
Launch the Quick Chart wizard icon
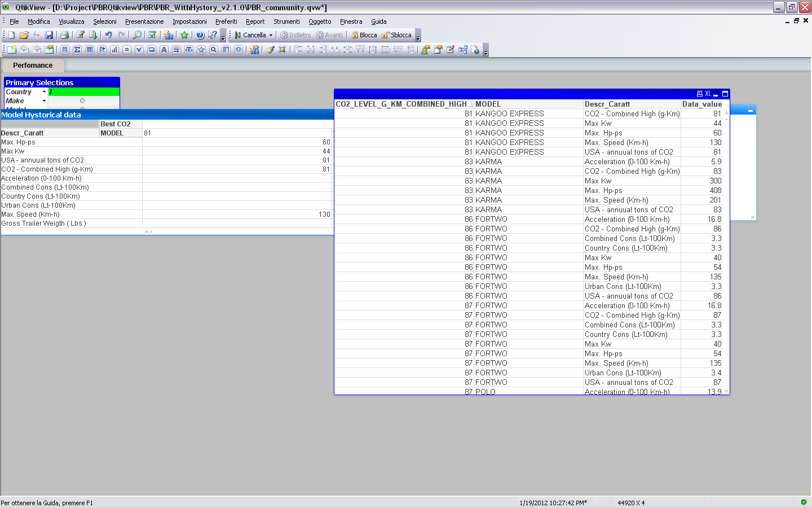point(169,35)
